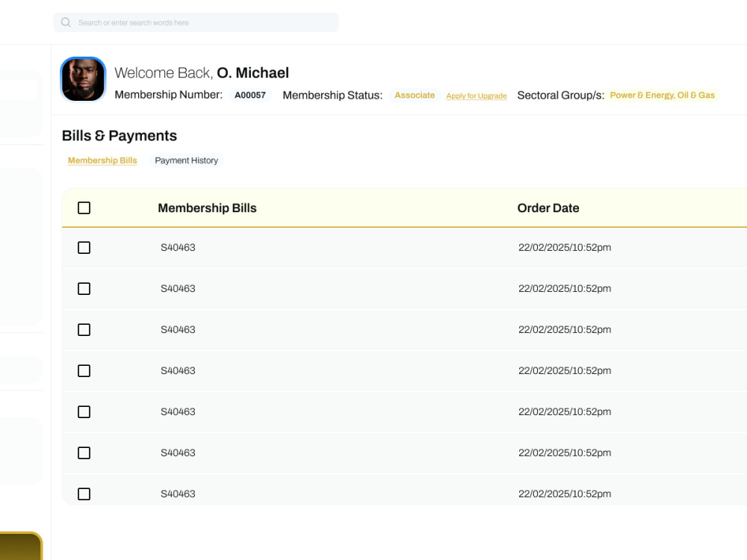Focus the search words input field

pos(196,22)
